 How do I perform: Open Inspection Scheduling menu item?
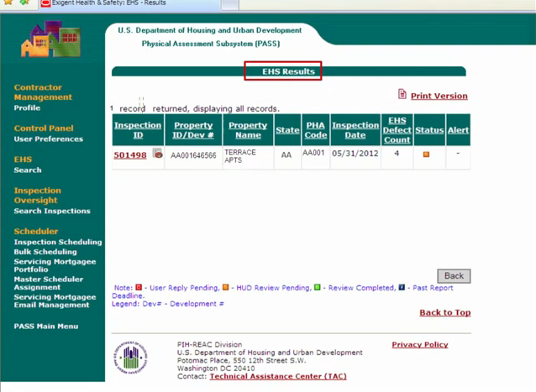pyautogui.click(x=58, y=242)
